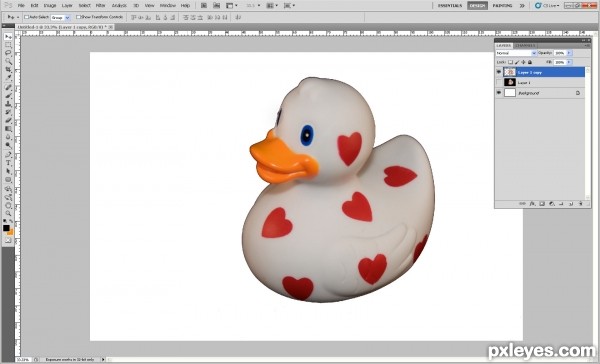Open the Fill slider arrow

(569, 62)
